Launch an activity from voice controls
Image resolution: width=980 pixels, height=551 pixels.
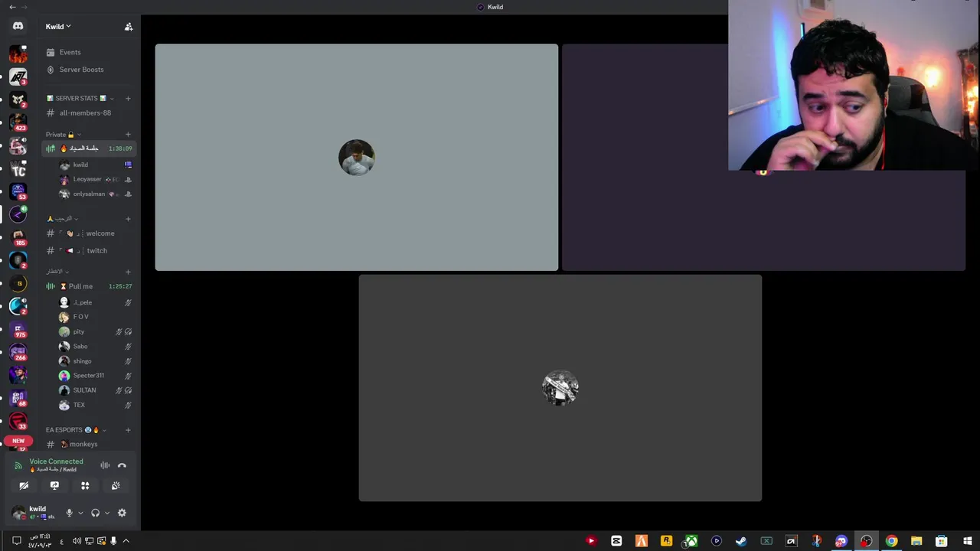[85, 485]
